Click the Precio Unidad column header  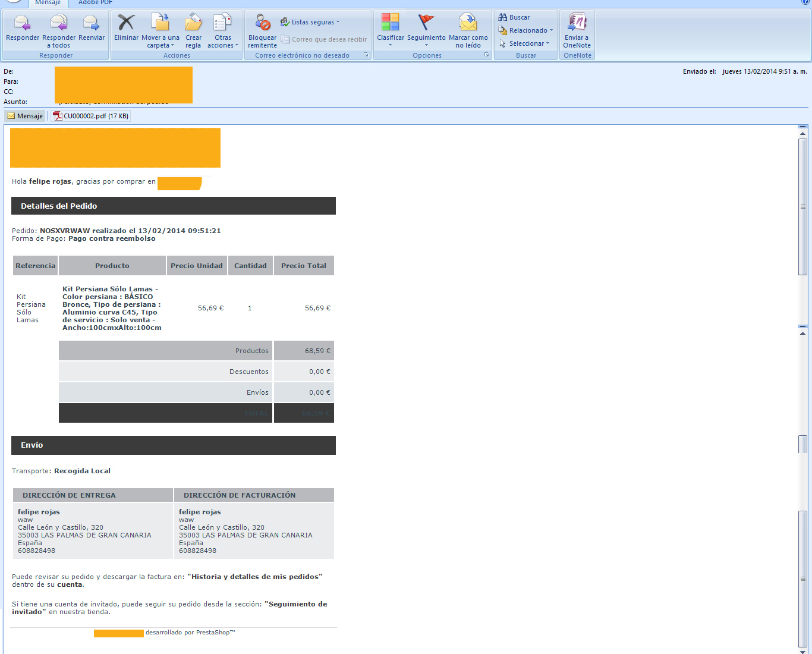click(197, 266)
